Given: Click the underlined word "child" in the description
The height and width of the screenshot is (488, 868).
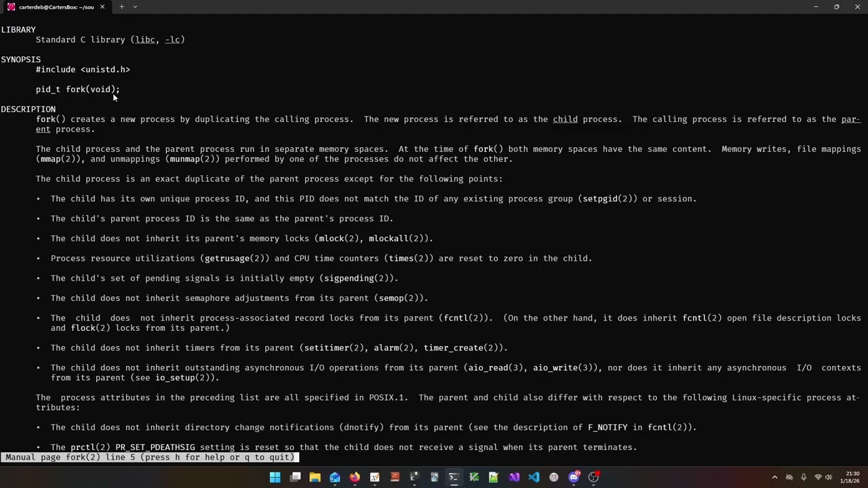Looking at the screenshot, I should click(x=565, y=119).
